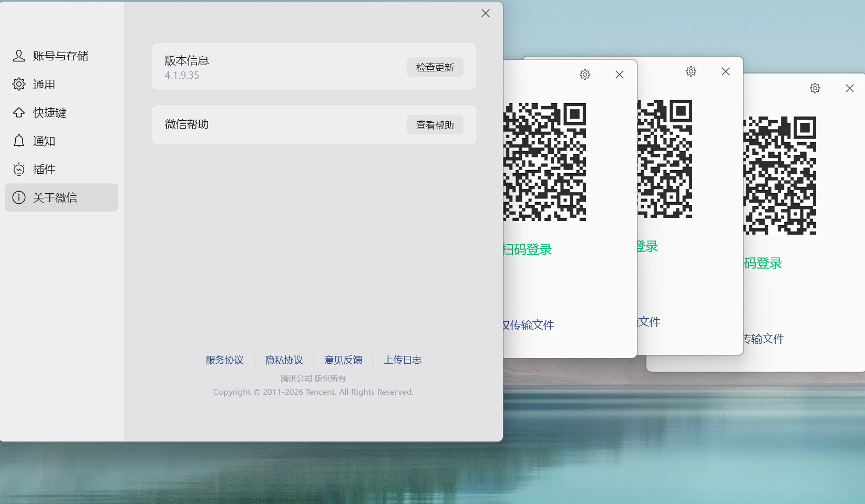865x504 pixels.
Task: Click 传输文件 link in leftmost login window
Action: (528, 325)
